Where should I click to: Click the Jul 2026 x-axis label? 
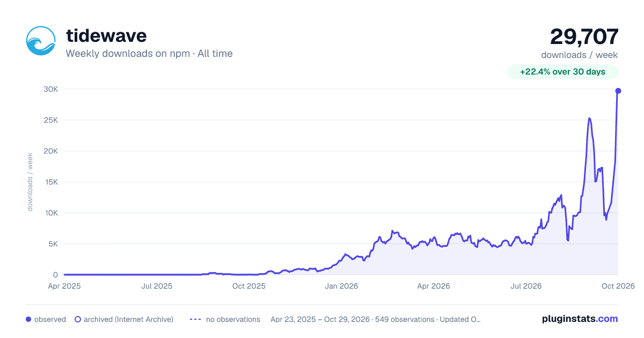pos(525,286)
